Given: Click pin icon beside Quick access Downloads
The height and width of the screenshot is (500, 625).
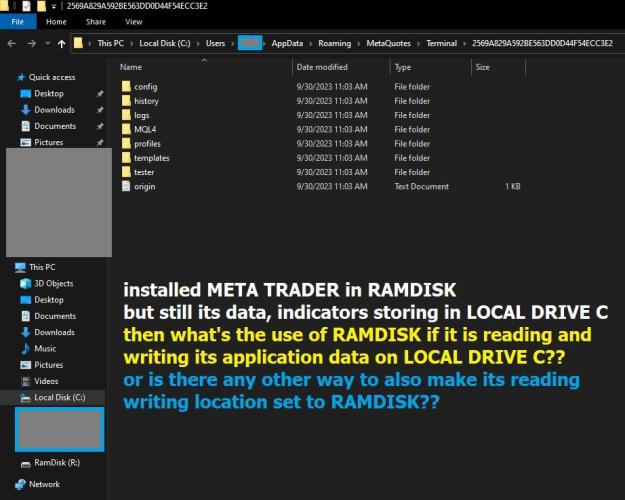Looking at the screenshot, I should [100, 110].
